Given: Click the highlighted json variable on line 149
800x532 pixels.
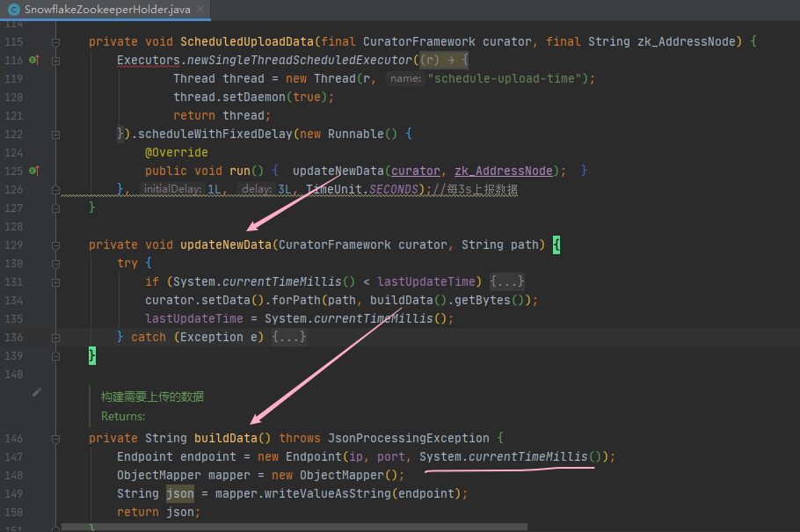Looking at the screenshot, I should [180, 493].
